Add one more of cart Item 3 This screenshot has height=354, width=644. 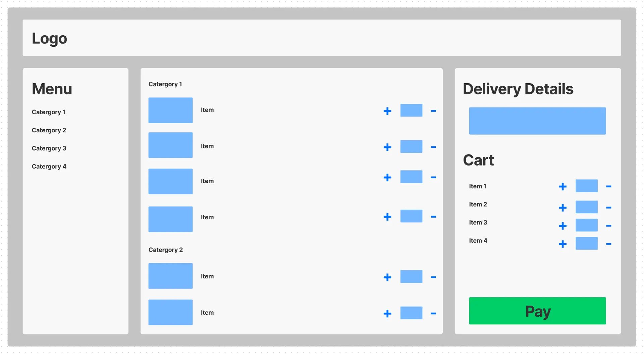tap(562, 226)
